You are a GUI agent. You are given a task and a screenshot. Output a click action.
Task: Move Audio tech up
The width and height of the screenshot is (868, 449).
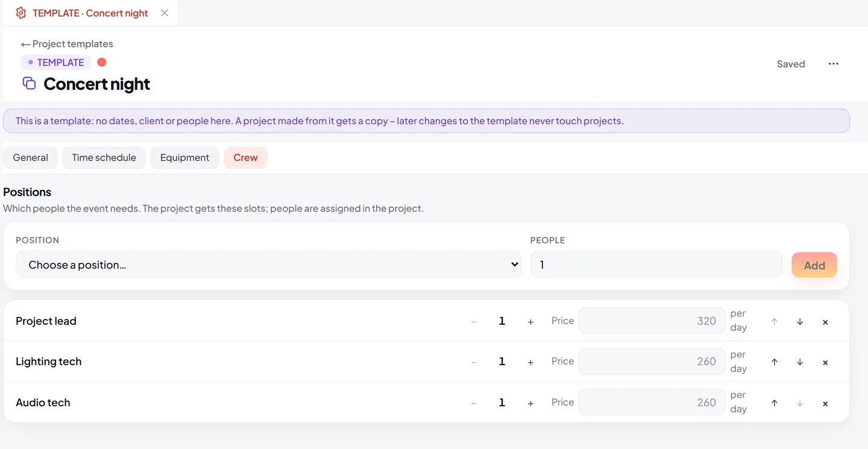click(x=775, y=403)
